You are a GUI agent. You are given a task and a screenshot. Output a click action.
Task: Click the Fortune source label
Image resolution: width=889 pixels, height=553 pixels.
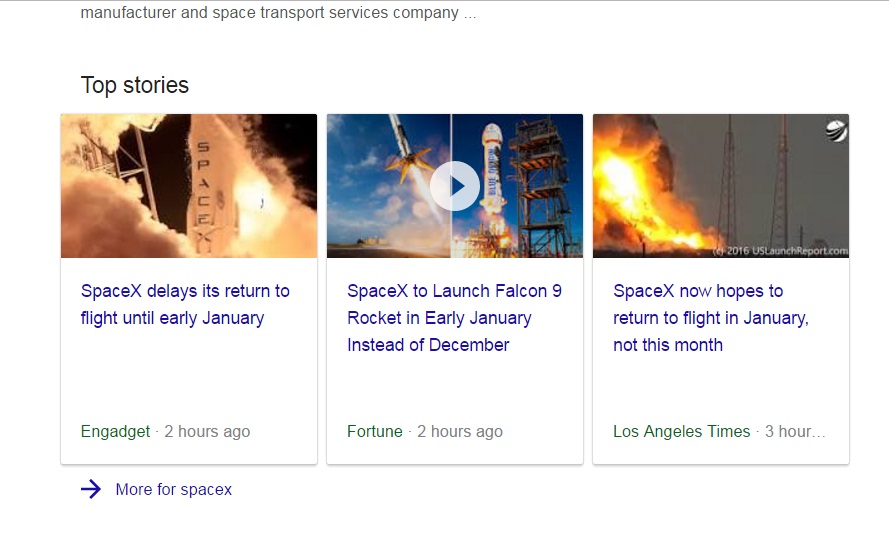click(x=375, y=432)
